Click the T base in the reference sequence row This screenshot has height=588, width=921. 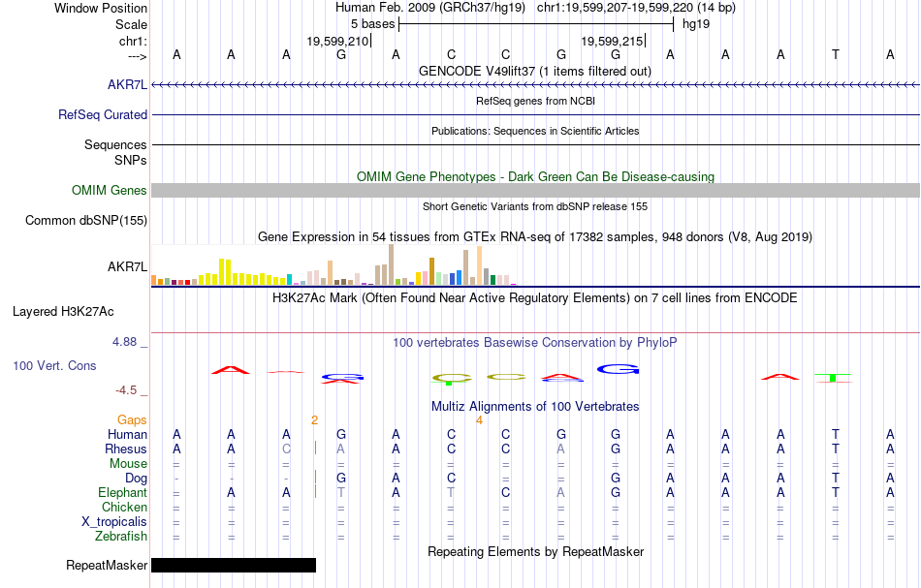pos(836,54)
